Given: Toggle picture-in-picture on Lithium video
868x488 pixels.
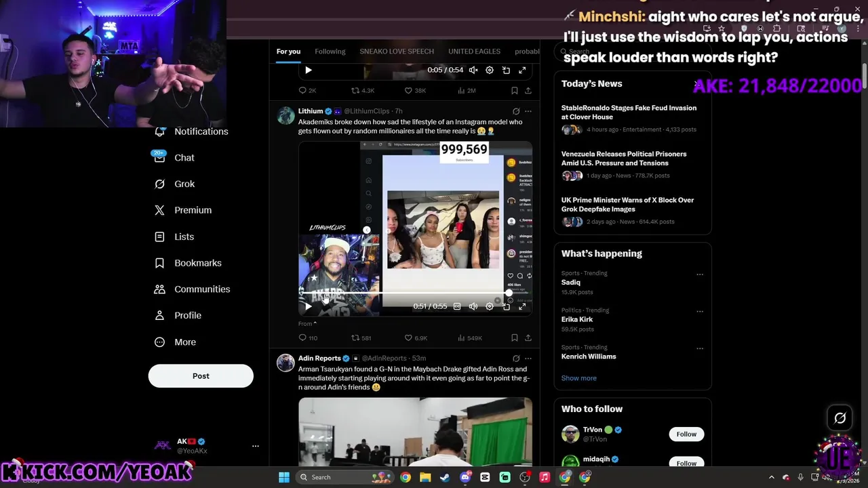Looking at the screenshot, I should [x=506, y=306].
